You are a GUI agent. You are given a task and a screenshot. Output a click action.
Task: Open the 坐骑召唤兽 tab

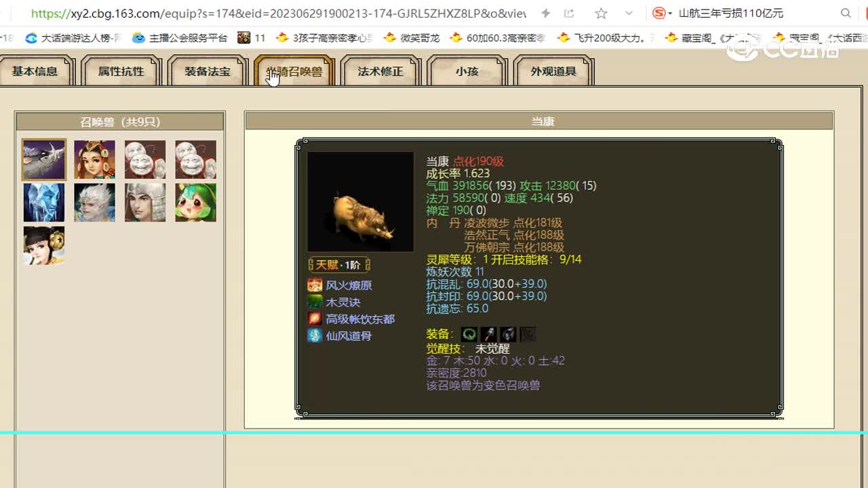pyautogui.click(x=294, y=71)
